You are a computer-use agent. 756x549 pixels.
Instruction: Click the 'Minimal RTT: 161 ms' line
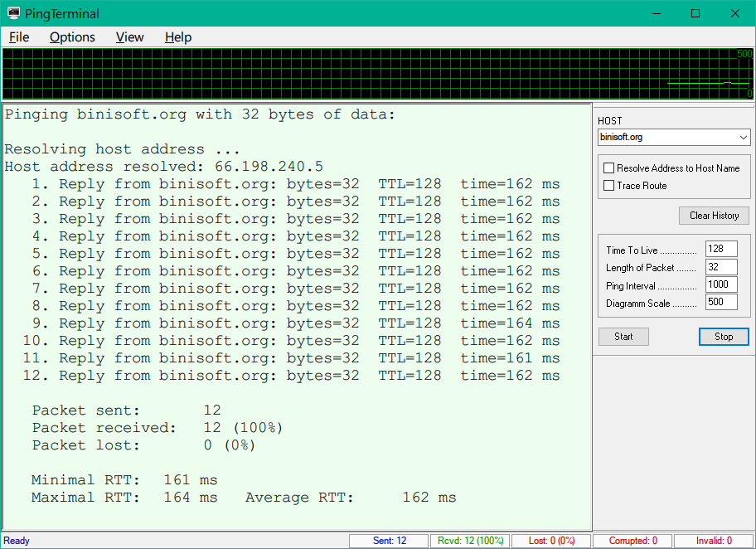124,480
